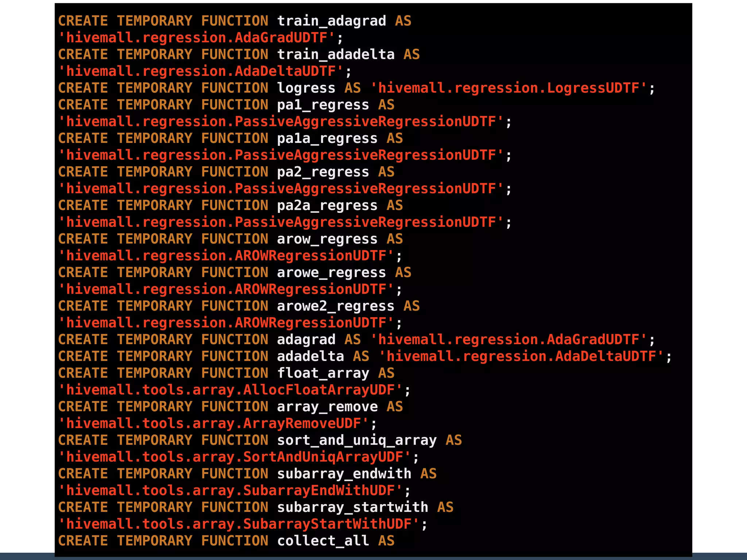Click the function name sort_and_uniq_array
747x560 pixels.
click(x=357, y=440)
